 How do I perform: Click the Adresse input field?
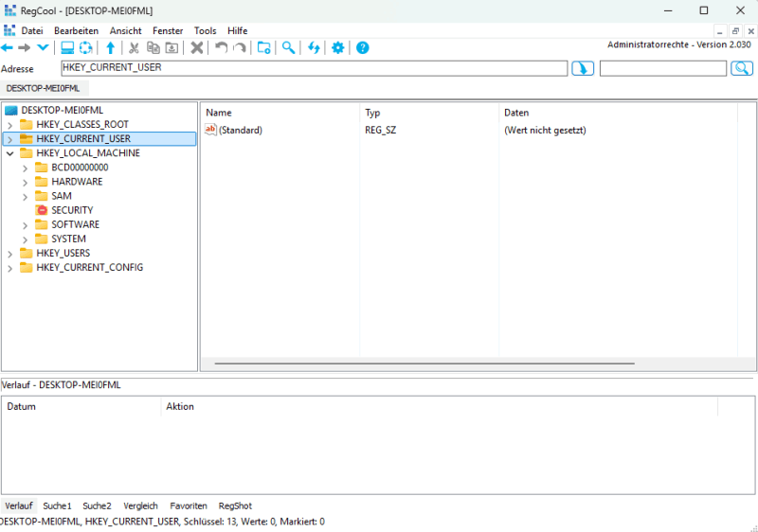[313, 68]
